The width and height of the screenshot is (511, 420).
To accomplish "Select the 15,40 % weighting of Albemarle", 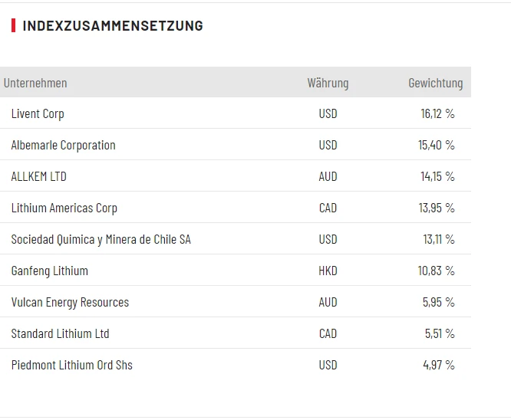I will pos(437,145).
